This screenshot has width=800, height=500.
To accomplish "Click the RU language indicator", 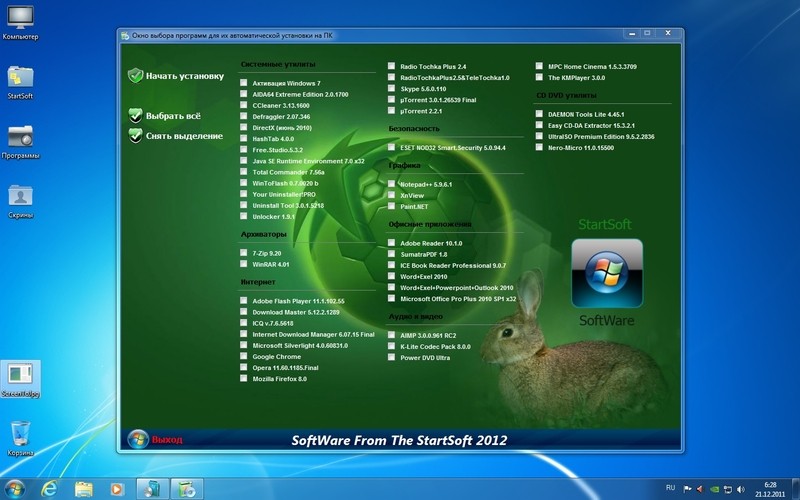I will tap(670, 488).
